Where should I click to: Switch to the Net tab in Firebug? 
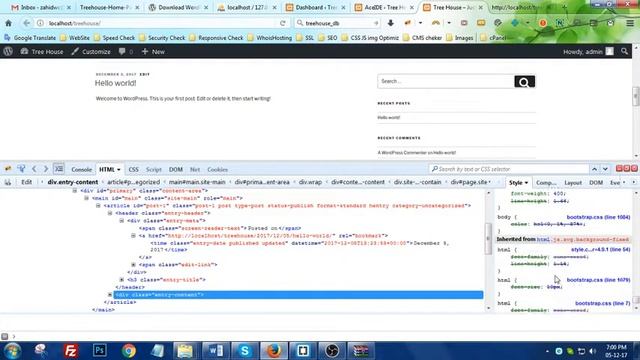click(195, 169)
